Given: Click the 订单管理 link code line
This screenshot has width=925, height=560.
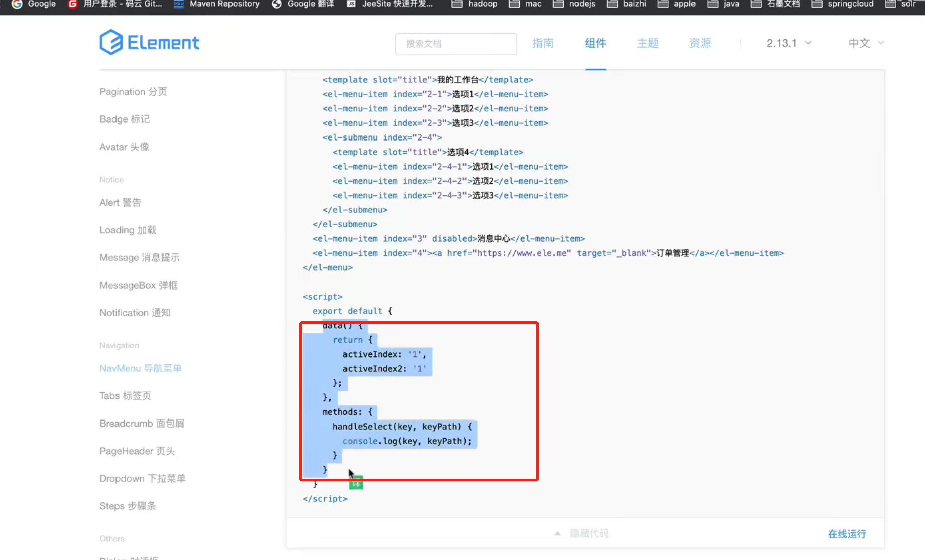Looking at the screenshot, I should coord(548,253).
